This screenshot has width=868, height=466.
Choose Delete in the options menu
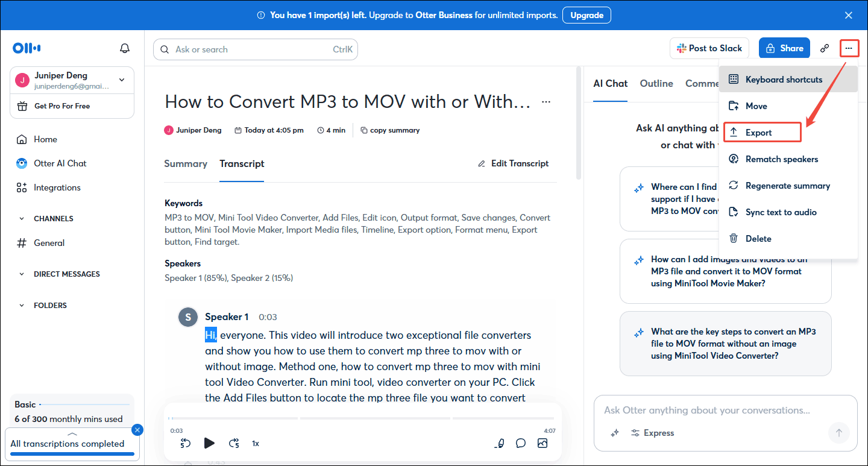(x=788, y=239)
